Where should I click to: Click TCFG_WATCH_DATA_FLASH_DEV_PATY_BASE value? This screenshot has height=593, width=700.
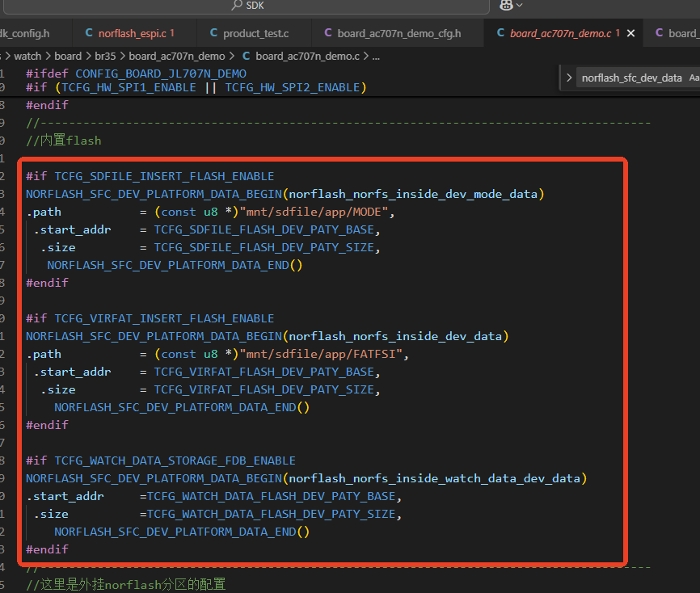tap(271, 497)
